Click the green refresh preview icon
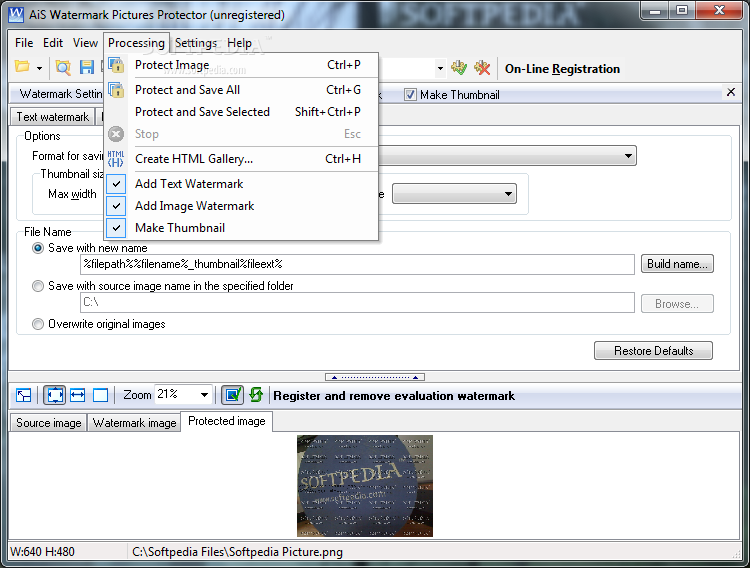The height and width of the screenshot is (568, 750). pyautogui.click(x=256, y=395)
